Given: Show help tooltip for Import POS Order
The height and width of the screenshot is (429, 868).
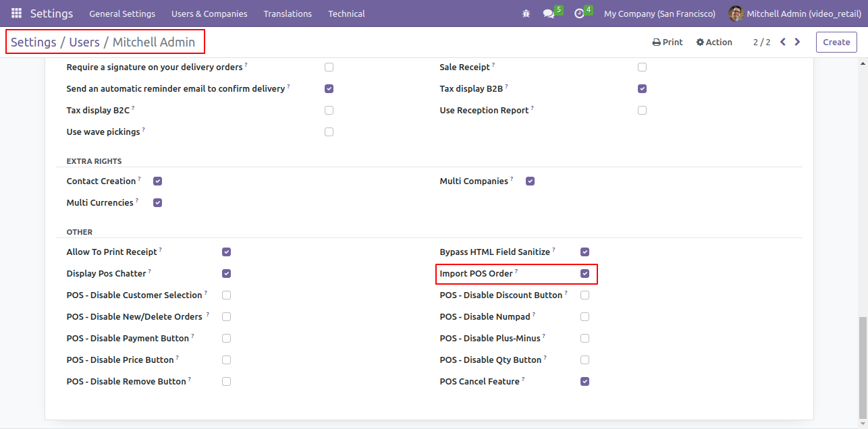Looking at the screenshot, I should 516,271.
